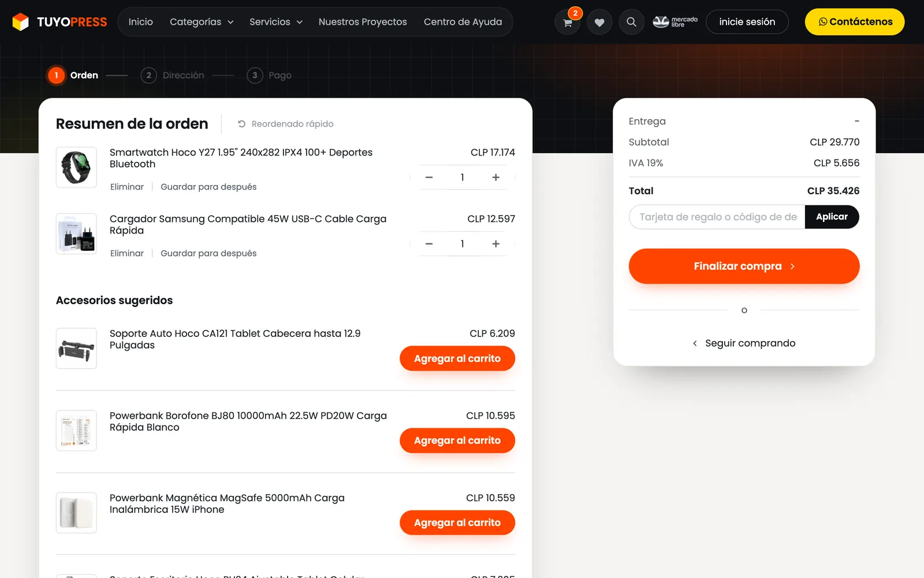This screenshot has width=924, height=578.
Task: Remove the Smartwatch Hoco via Eliminar
Action: coord(127,187)
